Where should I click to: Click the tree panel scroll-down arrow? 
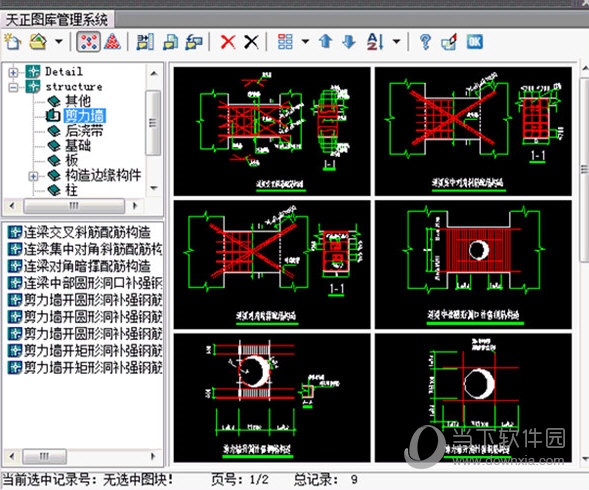point(154,188)
